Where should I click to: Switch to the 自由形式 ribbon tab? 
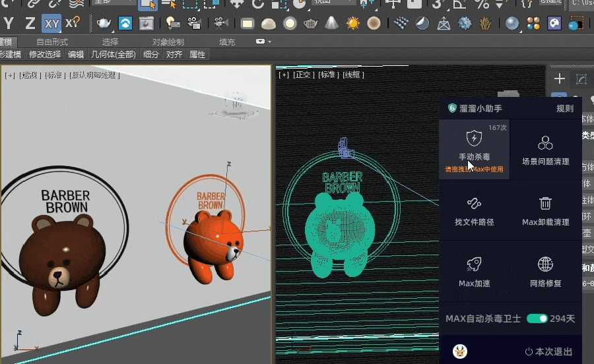click(x=51, y=42)
